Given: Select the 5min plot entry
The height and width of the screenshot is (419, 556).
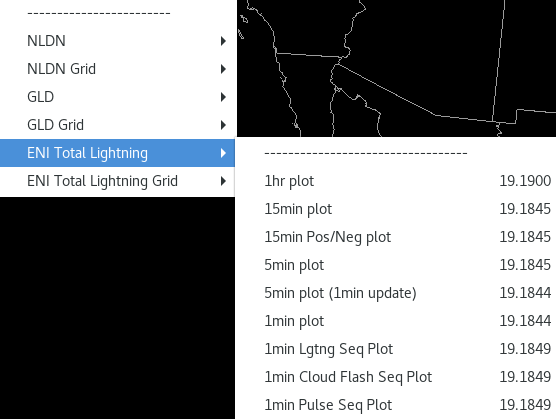Looking at the screenshot, I should pyautogui.click(x=396, y=265).
